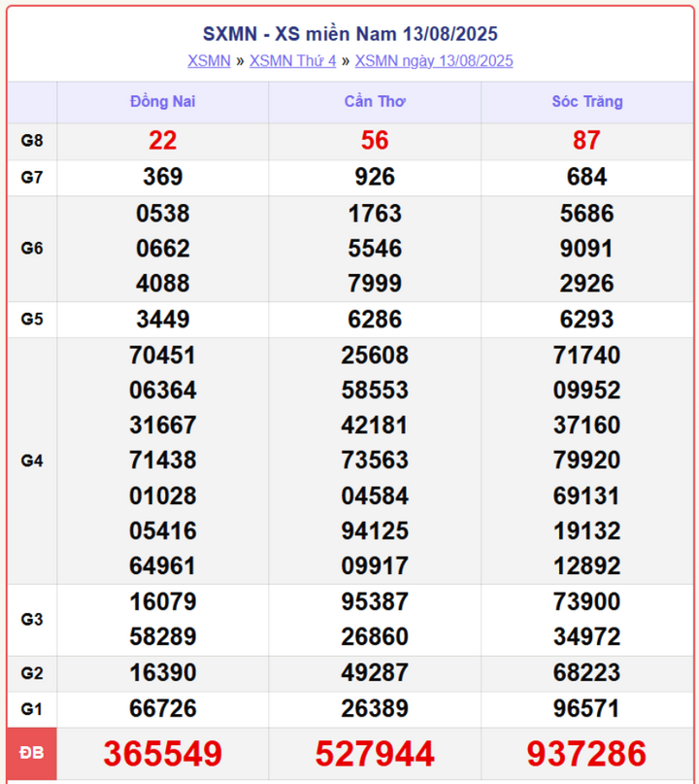699x784 pixels.
Task: Click ĐB jackpot number 527944
Action: tap(375, 754)
